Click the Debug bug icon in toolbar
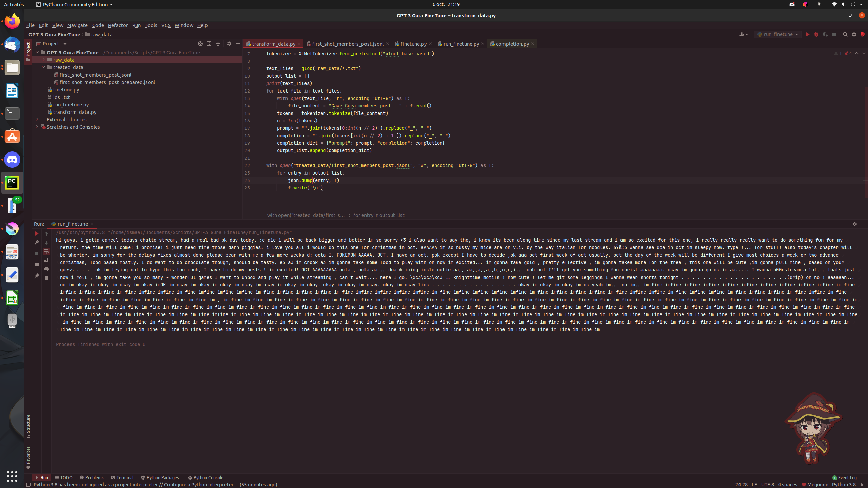Viewport: 868px width, 488px height. [816, 34]
